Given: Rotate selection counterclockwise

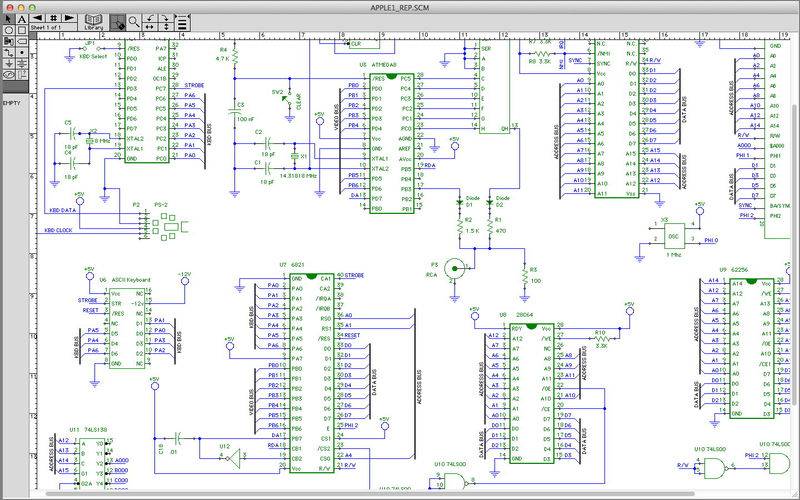Looking at the screenshot, I should click(x=150, y=18).
